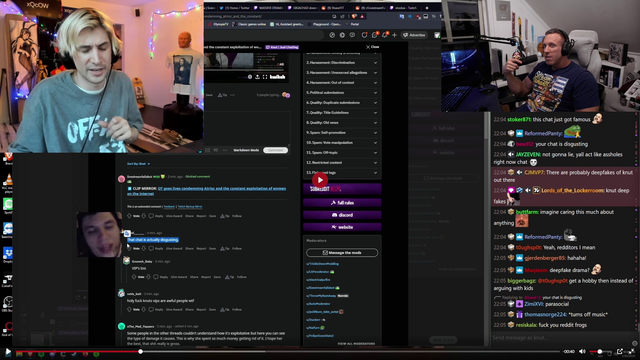Switch to the MASSIVE DRAMA Twitch tab

pyautogui.click(x=269, y=8)
